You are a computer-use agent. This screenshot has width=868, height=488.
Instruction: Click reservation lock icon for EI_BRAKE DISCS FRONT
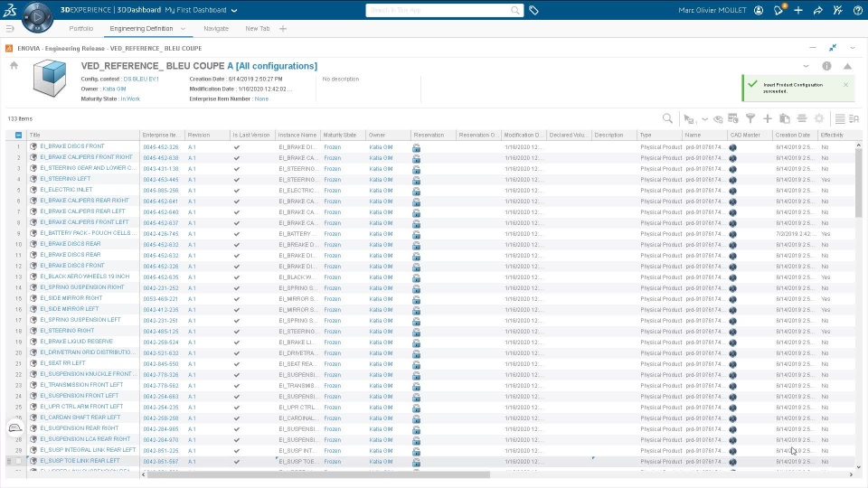tap(416, 147)
